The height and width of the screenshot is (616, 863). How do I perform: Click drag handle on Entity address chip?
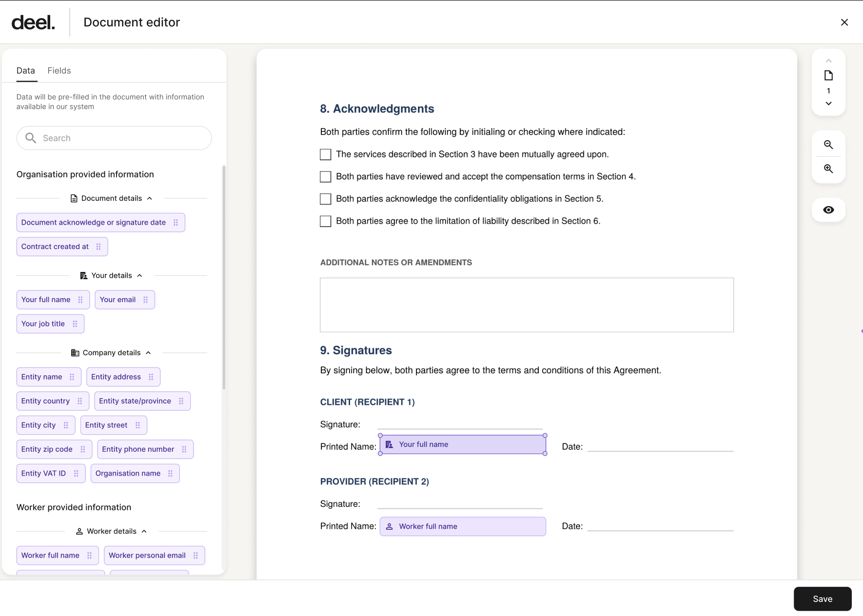pyautogui.click(x=151, y=377)
